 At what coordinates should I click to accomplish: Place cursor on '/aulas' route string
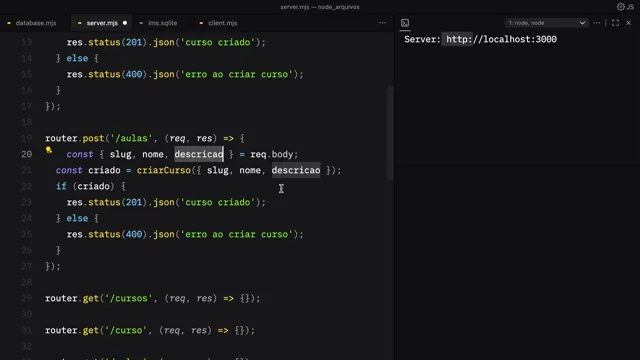point(131,138)
